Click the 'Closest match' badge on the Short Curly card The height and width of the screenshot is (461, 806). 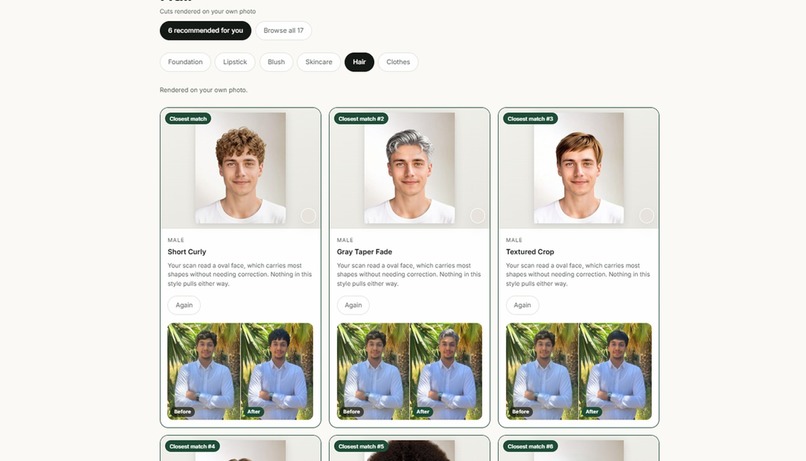188,119
